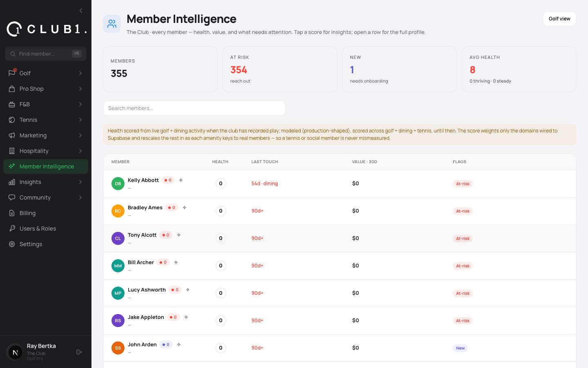
Task: Open Tony Alcott's member name
Action: point(142,235)
